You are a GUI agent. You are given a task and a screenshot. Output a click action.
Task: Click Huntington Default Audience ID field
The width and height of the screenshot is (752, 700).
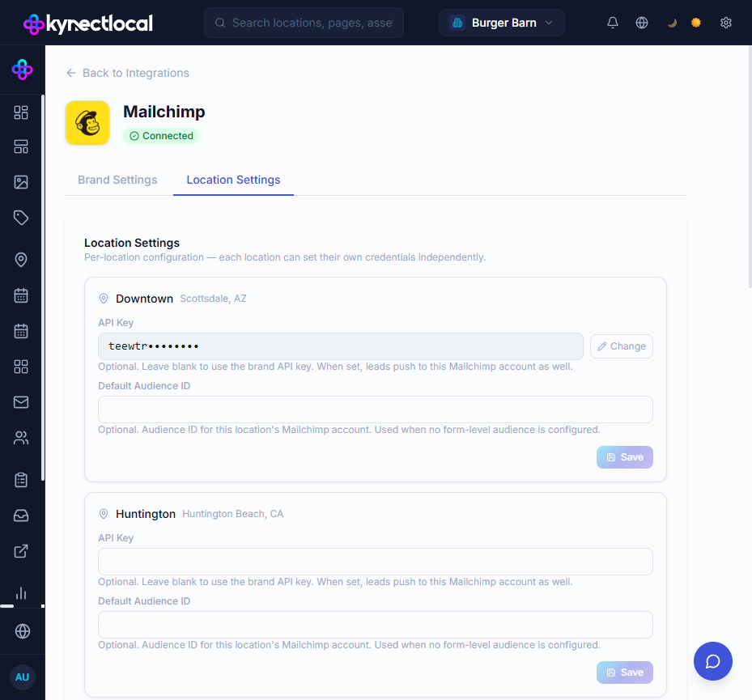coord(376,625)
